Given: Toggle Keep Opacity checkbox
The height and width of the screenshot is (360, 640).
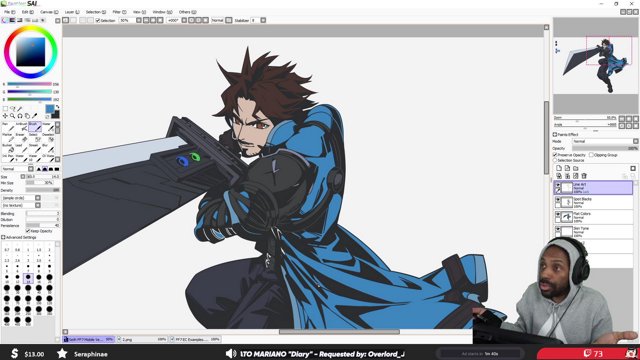Looking at the screenshot, I should (28, 231).
